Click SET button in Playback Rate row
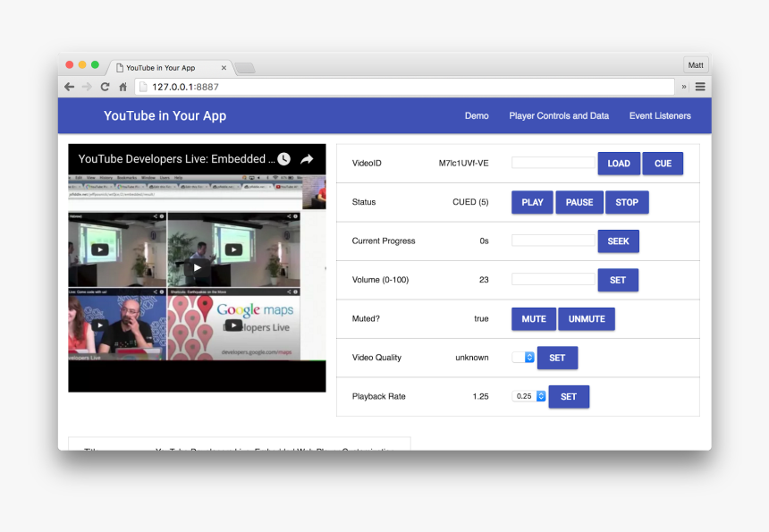 (569, 397)
